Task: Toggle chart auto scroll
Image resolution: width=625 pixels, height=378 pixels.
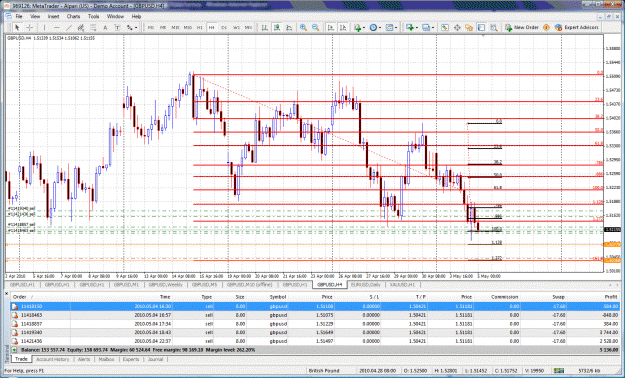Action: pyautogui.click(x=330, y=28)
